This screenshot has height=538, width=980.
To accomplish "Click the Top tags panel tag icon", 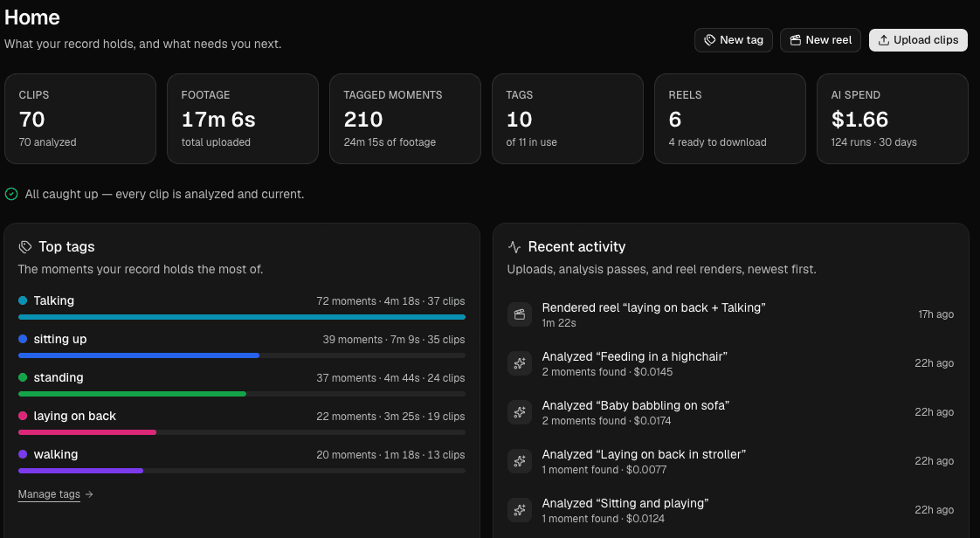I will 25,247.
